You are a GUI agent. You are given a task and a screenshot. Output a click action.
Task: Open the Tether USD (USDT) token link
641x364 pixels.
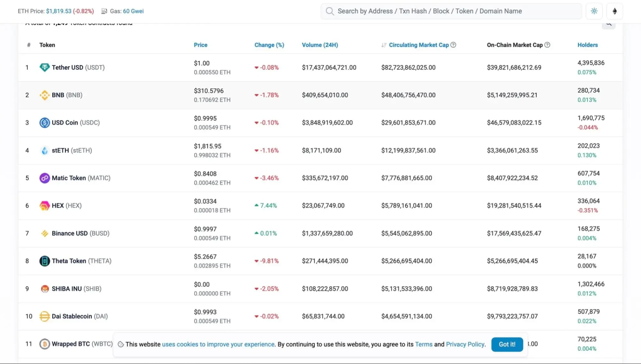coord(78,68)
